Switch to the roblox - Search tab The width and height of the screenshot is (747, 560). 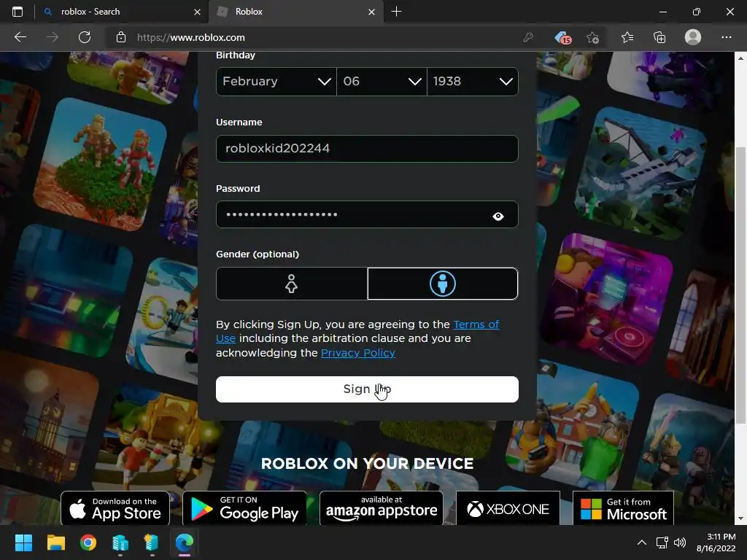[122, 12]
